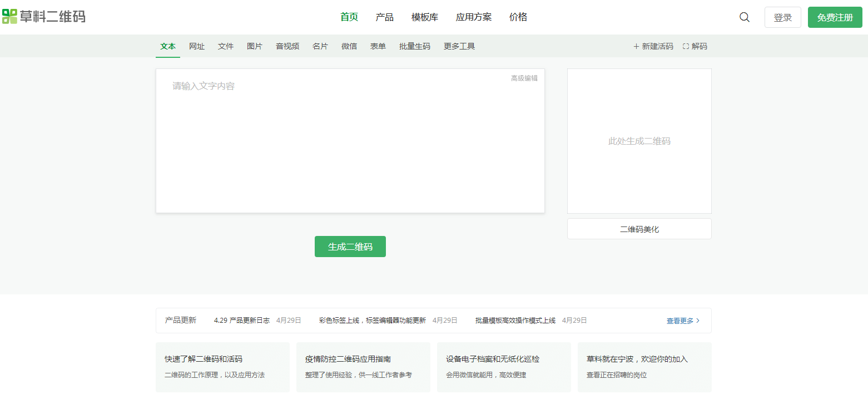Open 二维码美化 panel
The width and height of the screenshot is (868, 394).
pyautogui.click(x=639, y=228)
